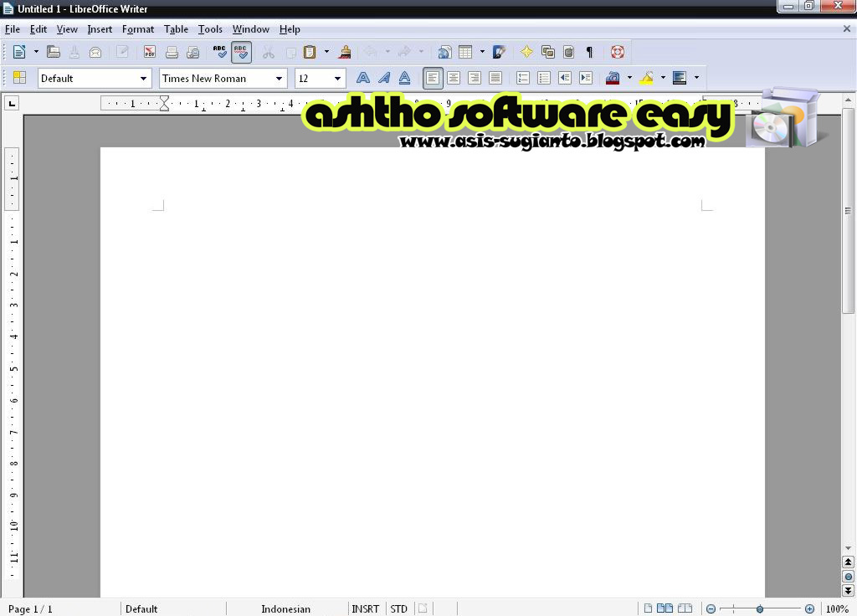Apply Highlighting color icon
This screenshot has width=857, height=616.
647,78
